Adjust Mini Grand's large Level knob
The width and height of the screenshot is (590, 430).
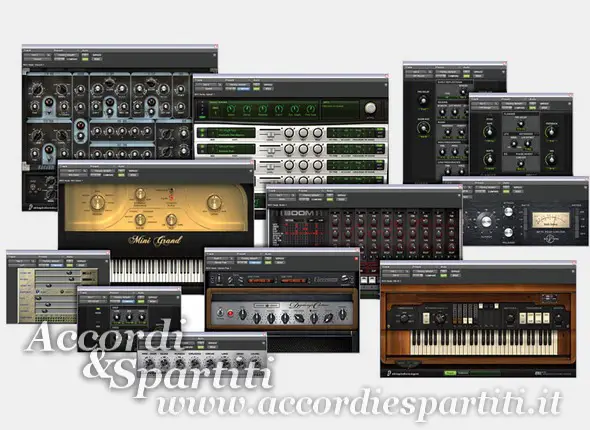point(214,202)
